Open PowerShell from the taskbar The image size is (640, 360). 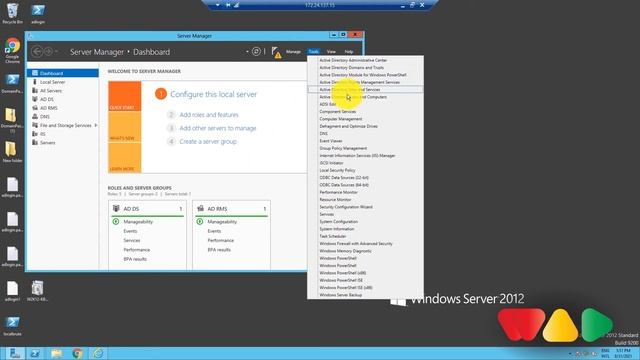click(36, 353)
